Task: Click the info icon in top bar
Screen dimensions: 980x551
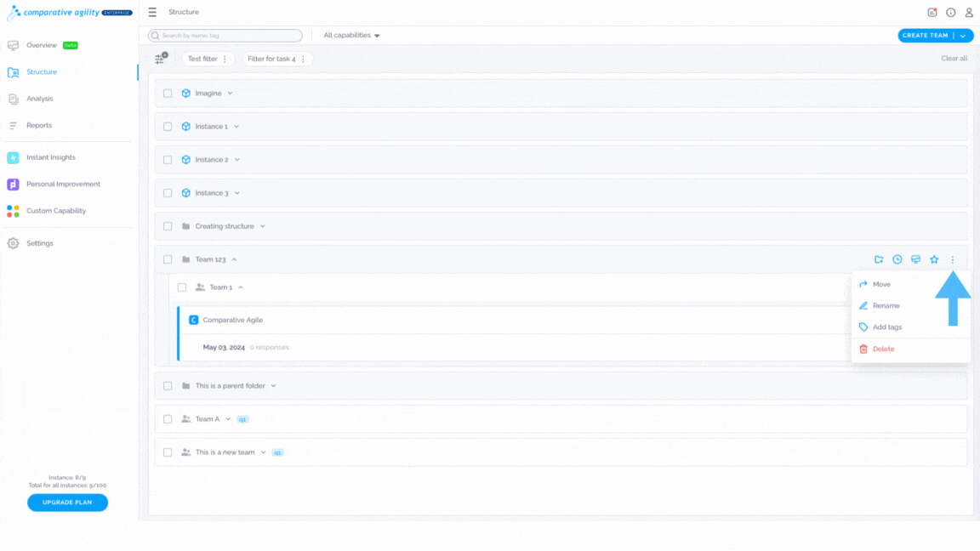Action: [x=950, y=13]
